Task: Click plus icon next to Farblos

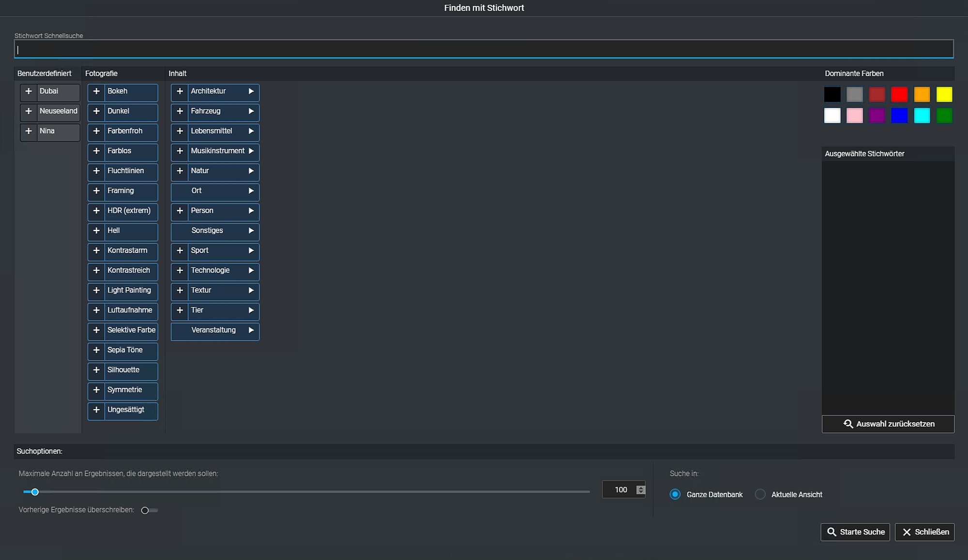Action: point(96,151)
